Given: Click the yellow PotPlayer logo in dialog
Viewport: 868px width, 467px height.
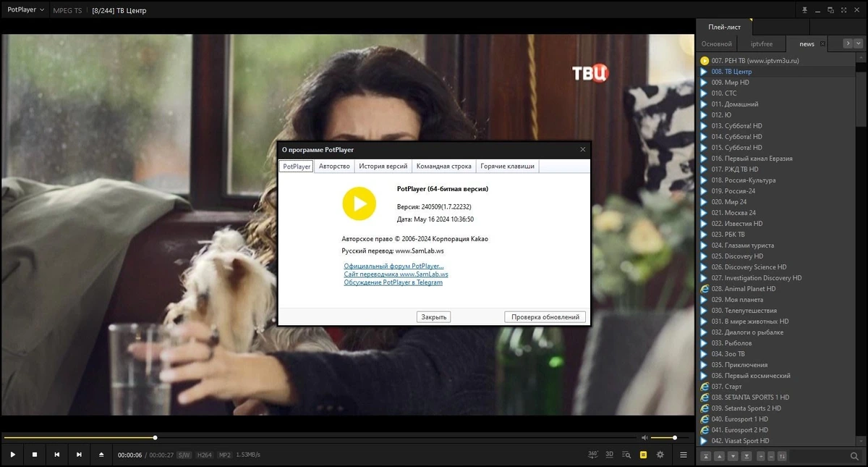Looking at the screenshot, I should tap(359, 203).
